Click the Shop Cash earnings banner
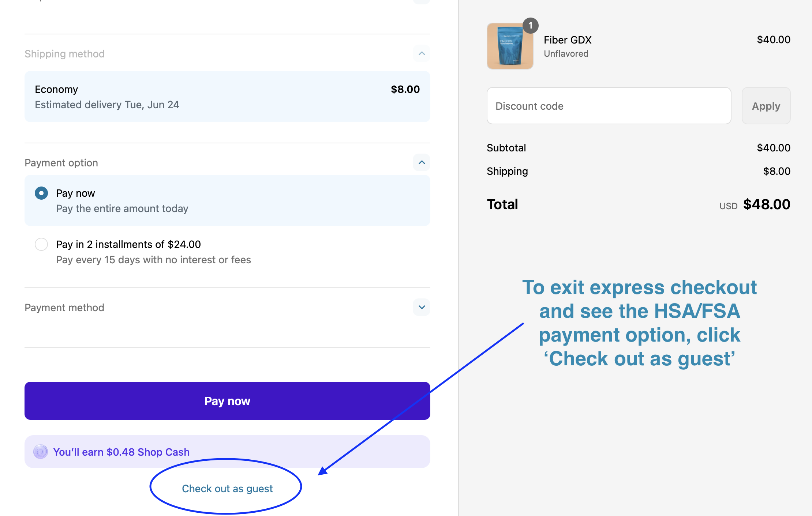This screenshot has width=812, height=516. tap(227, 452)
